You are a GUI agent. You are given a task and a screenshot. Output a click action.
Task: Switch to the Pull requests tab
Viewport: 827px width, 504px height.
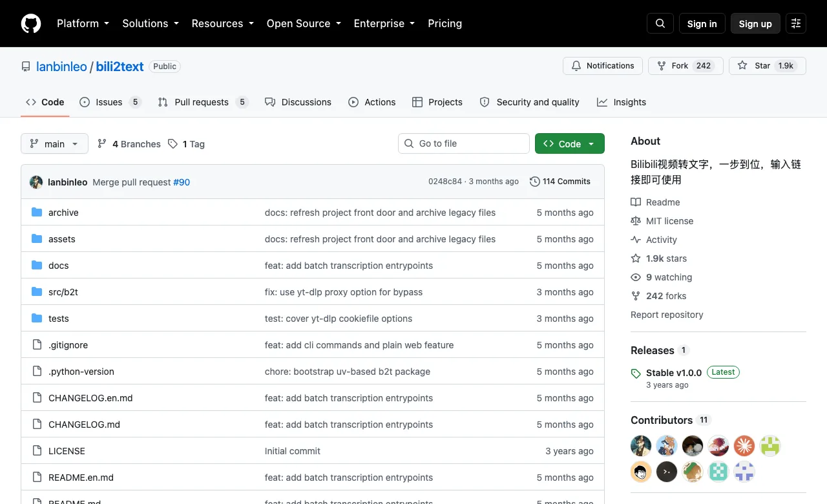pos(202,102)
